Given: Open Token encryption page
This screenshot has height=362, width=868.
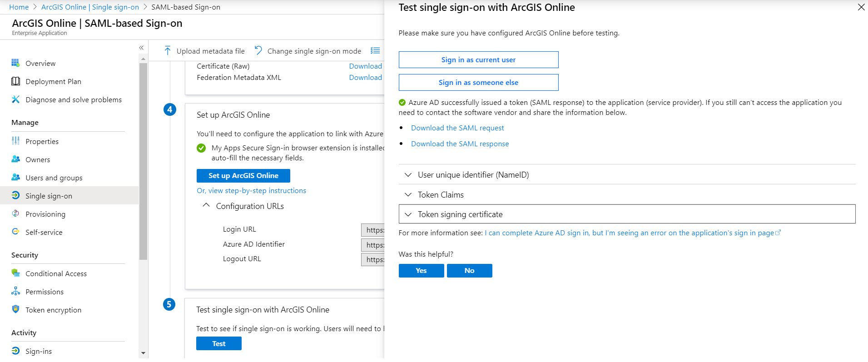Looking at the screenshot, I should (x=53, y=310).
